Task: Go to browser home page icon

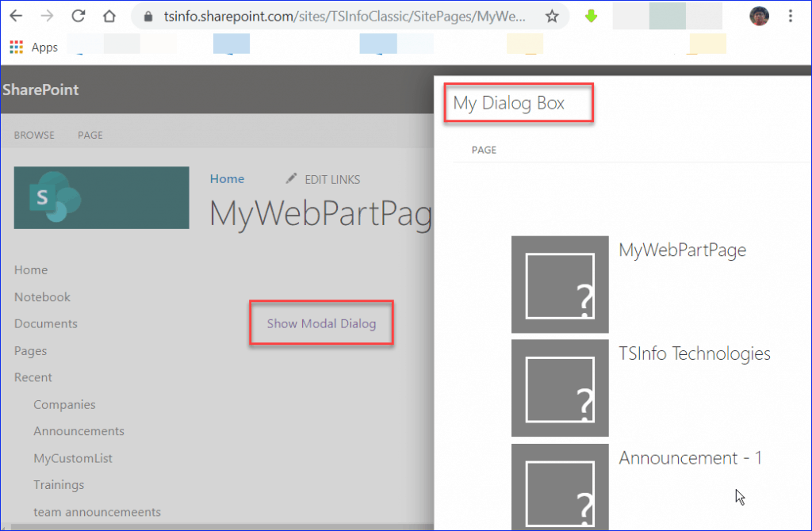Action: (x=109, y=16)
